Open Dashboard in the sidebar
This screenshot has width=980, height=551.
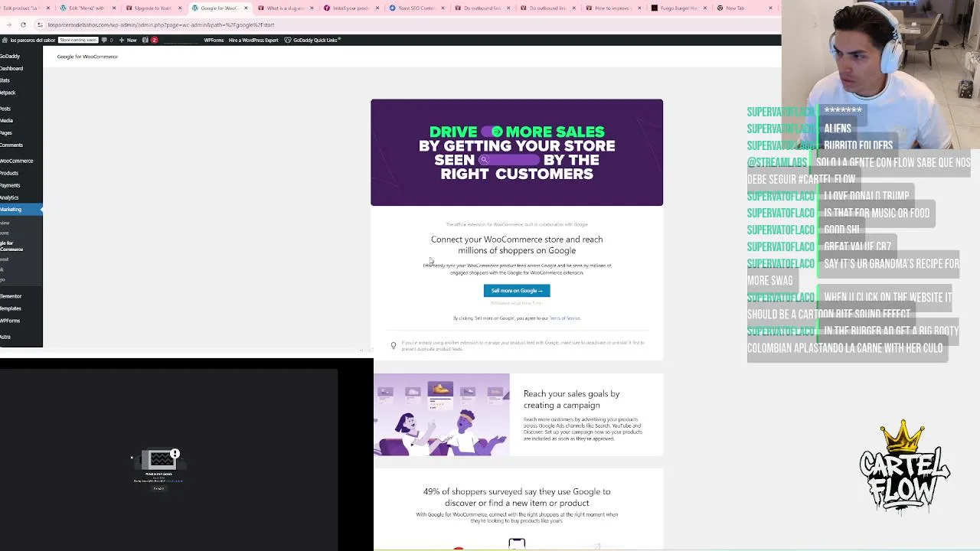tap(21, 68)
